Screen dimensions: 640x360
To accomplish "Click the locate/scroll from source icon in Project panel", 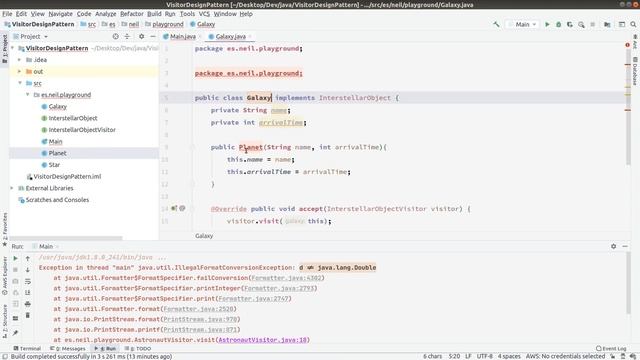I will (116, 36).
